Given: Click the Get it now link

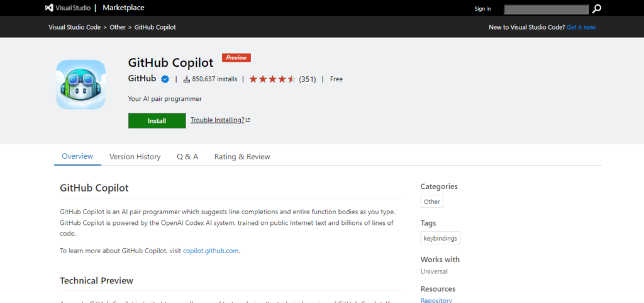Looking at the screenshot, I should [581, 28].
